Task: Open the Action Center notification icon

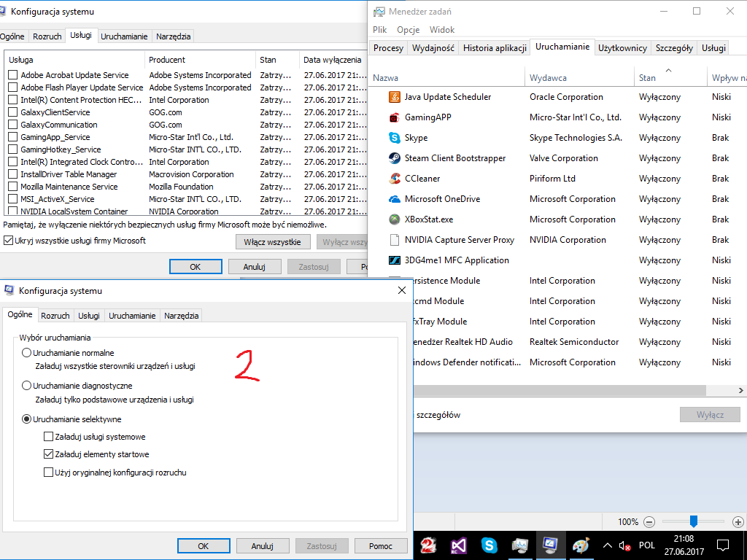Action: pos(723,545)
